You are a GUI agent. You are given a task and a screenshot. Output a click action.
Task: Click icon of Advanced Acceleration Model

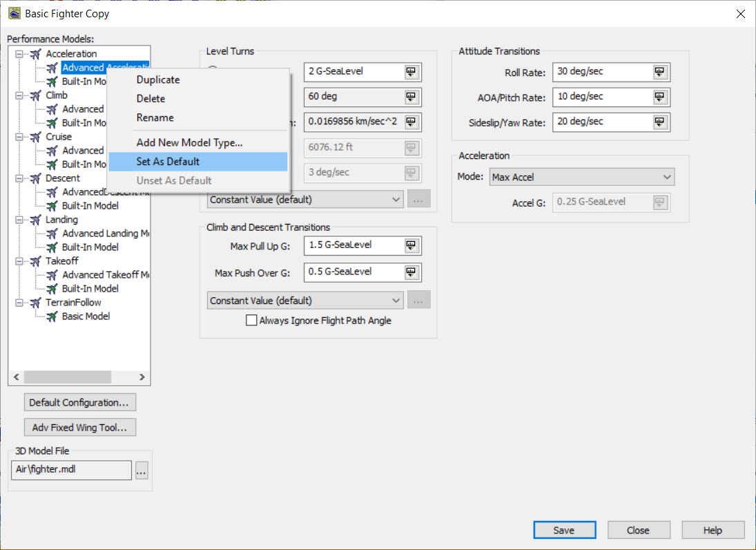coord(52,68)
